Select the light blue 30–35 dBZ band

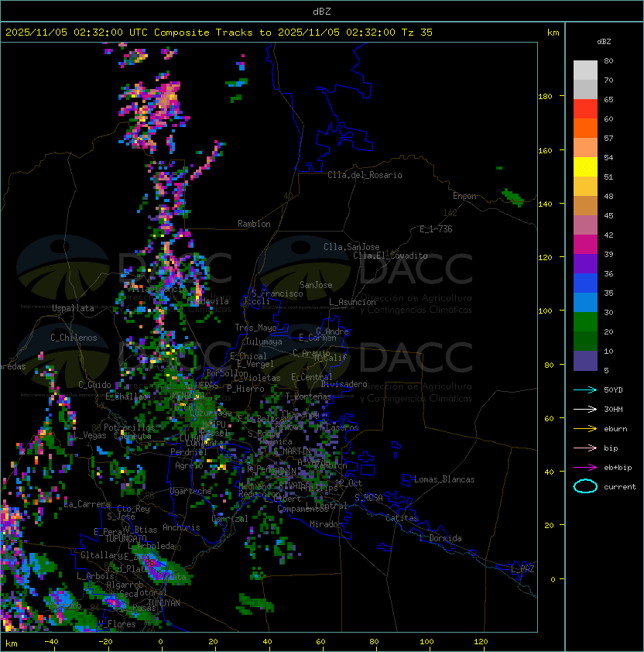585,303
